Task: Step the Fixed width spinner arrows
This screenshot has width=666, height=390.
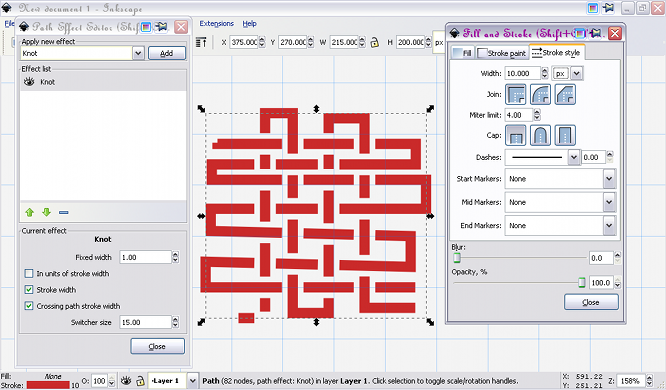Action: tap(175, 257)
